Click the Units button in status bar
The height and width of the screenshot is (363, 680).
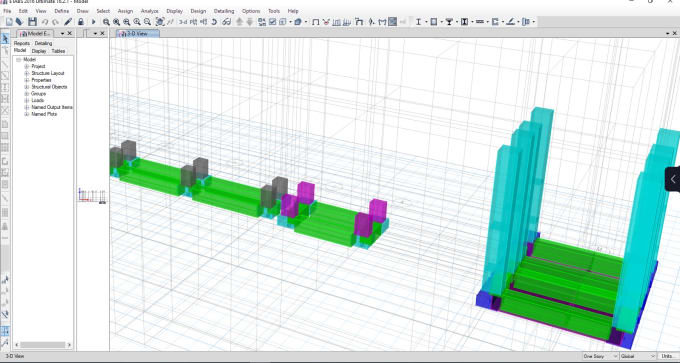click(x=668, y=356)
